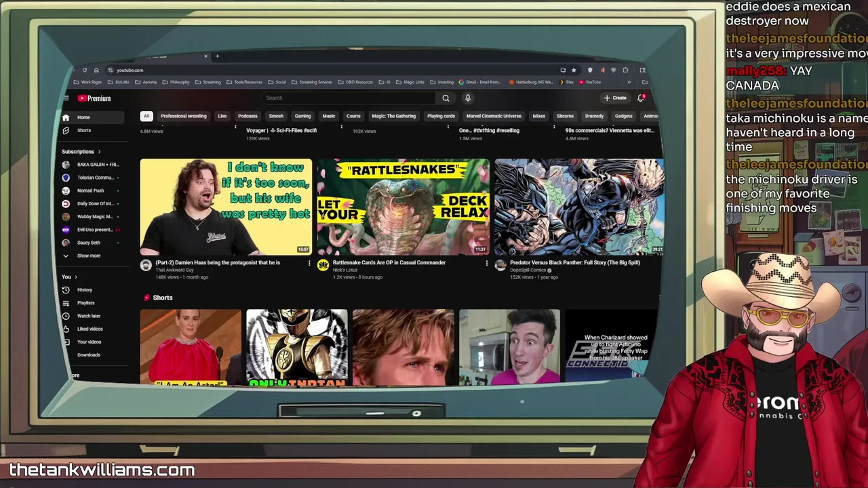Viewport: 868px width, 488px height.
Task: Open the Streaming Services bookmark folder
Action: [313, 82]
